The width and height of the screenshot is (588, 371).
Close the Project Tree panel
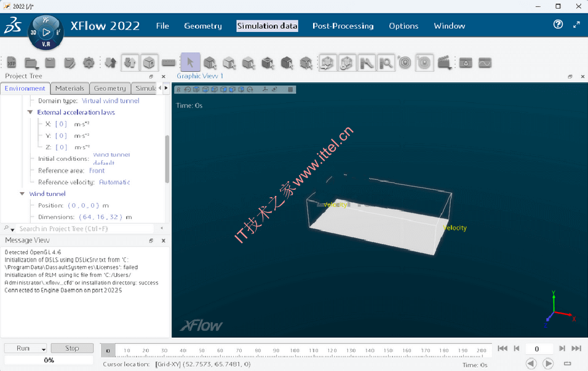click(x=164, y=76)
